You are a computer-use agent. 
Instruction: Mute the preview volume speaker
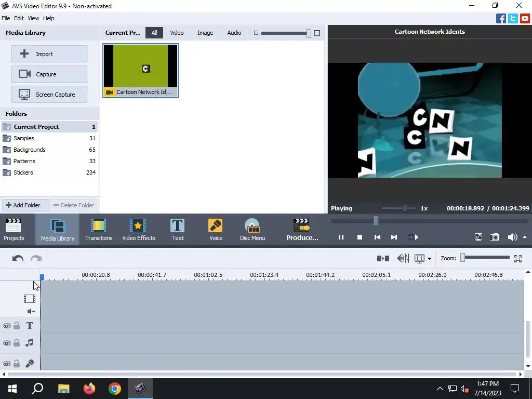pos(512,237)
